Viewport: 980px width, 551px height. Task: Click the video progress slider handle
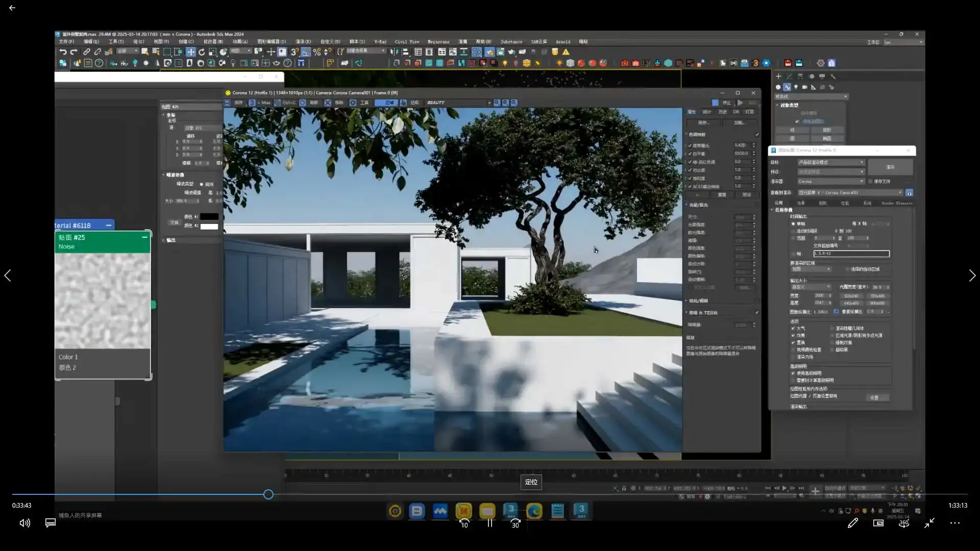point(268,494)
